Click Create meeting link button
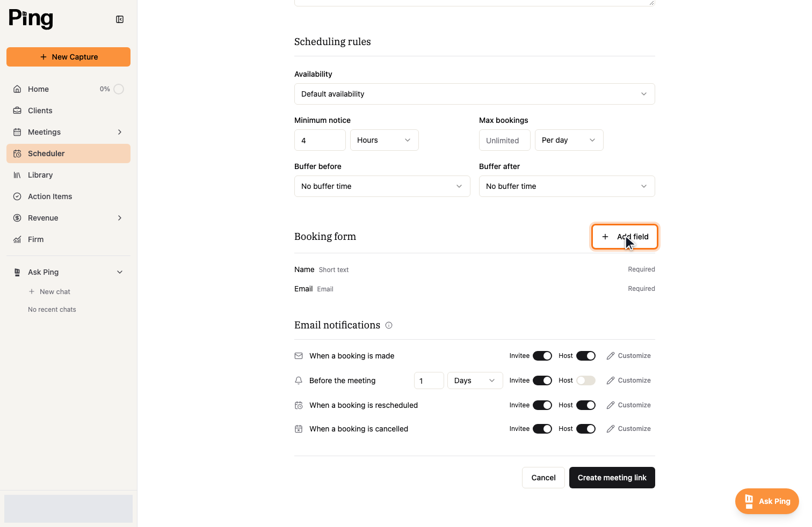 pyautogui.click(x=612, y=478)
